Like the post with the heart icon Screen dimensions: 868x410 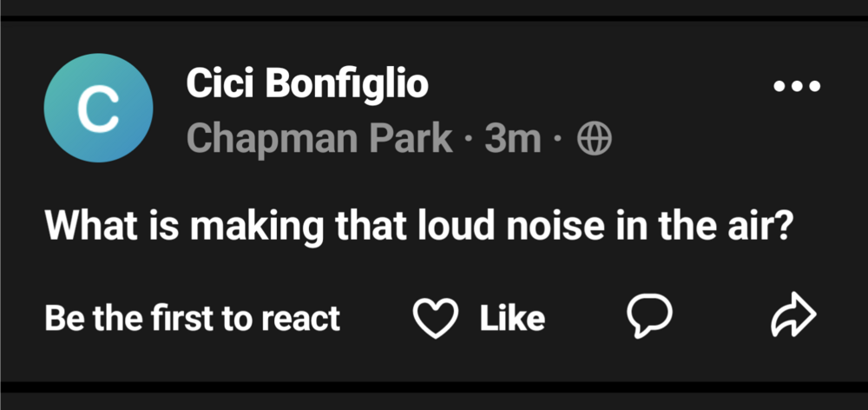click(x=435, y=319)
